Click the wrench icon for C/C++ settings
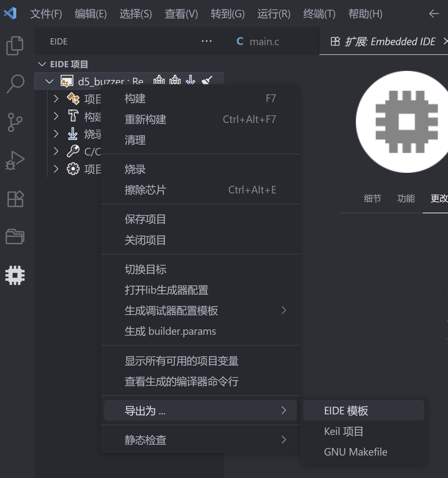Screen dimensions: 448x478 73,151
